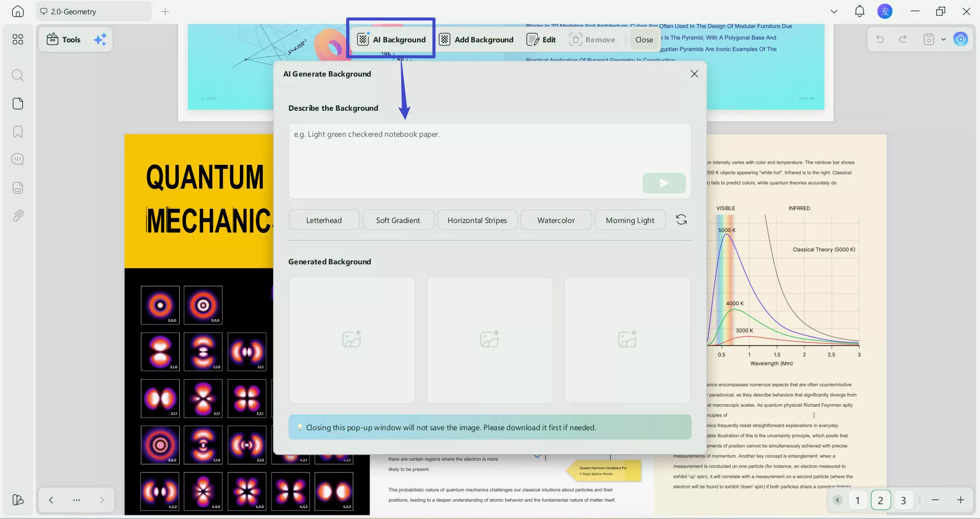Select page view option 3
This screenshot has height=519, width=980.
903,500
